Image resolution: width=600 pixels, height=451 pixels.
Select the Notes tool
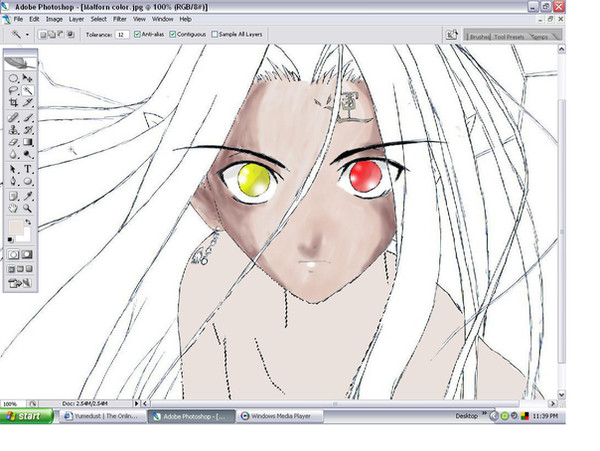13,196
